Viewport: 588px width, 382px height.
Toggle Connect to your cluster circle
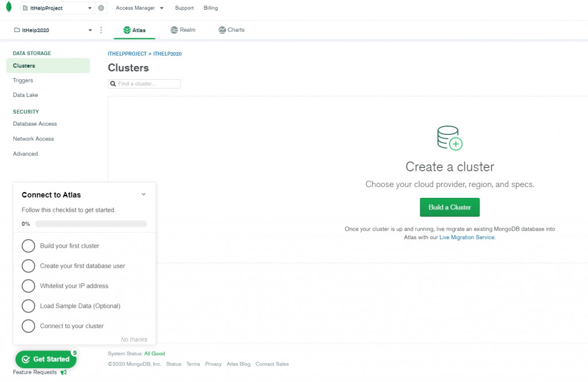pyautogui.click(x=28, y=326)
